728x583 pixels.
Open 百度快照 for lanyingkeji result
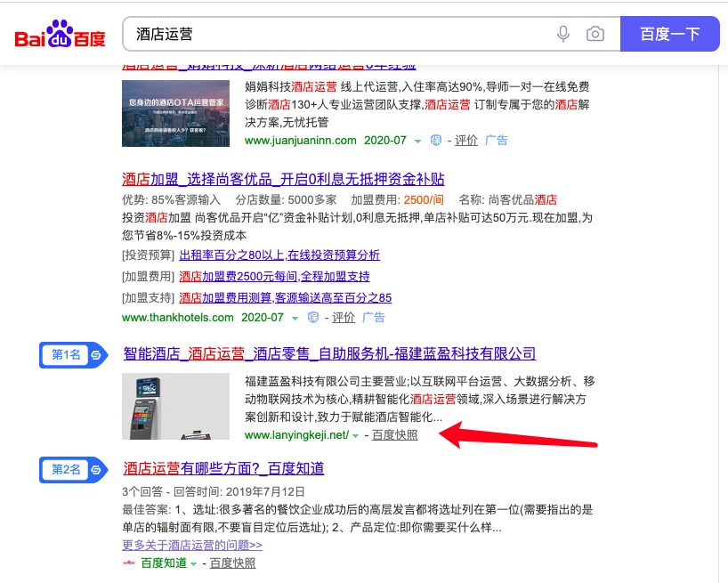[394, 435]
